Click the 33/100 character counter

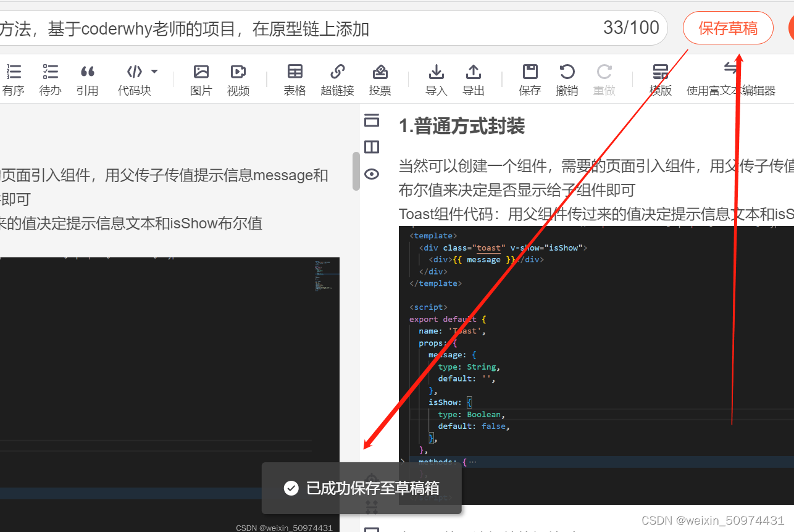(x=631, y=28)
